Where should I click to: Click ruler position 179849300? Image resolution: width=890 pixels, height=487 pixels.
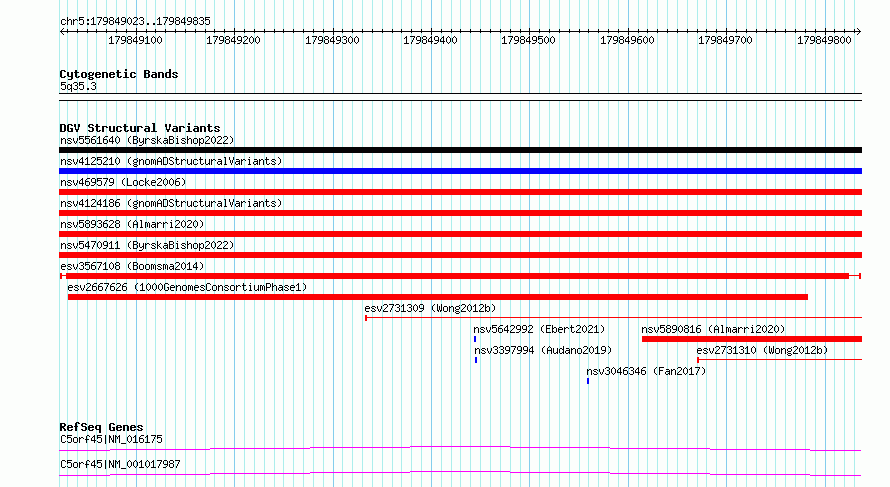pyautogui.click(x=332, y=40)
